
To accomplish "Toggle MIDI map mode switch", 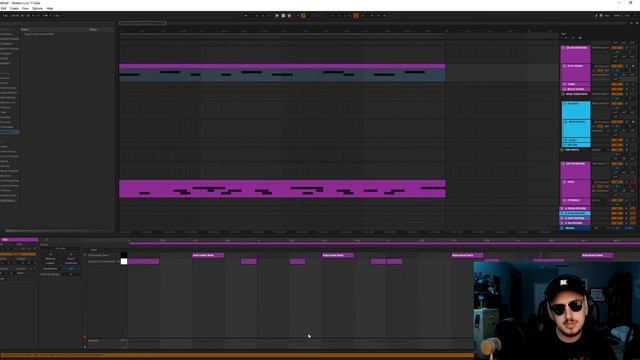I will point(617,16).
